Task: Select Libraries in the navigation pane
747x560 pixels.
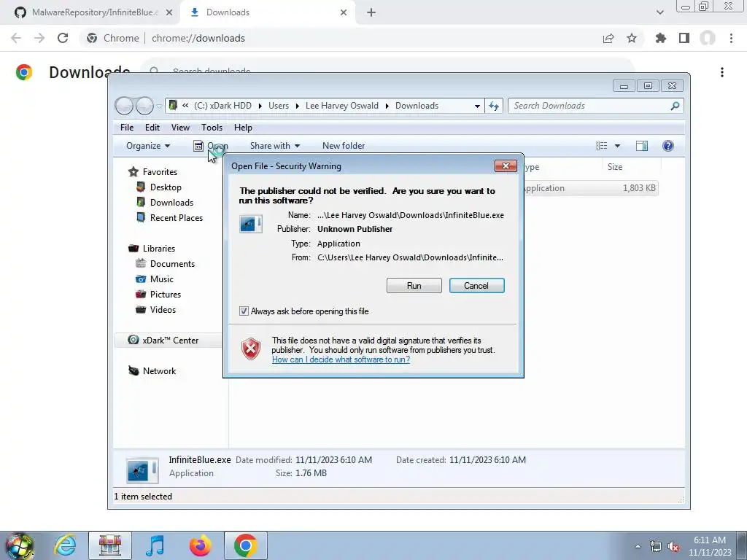Action: pos(158,249)
